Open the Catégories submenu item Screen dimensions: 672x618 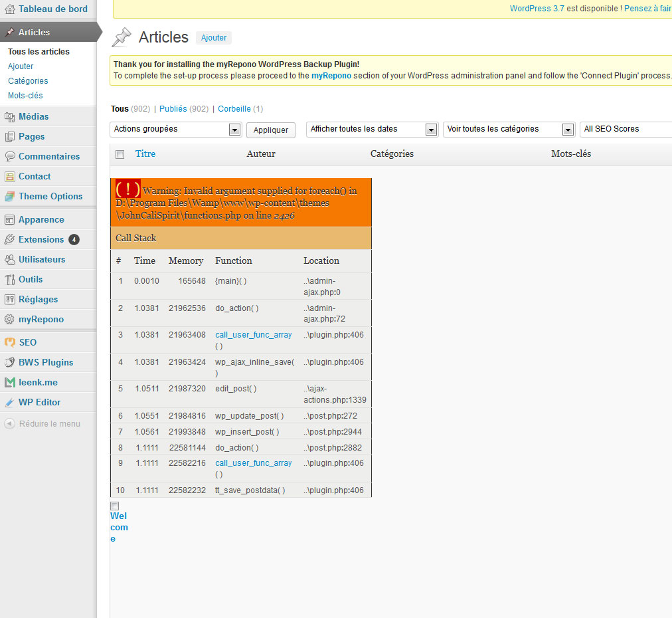click(28, 81)
